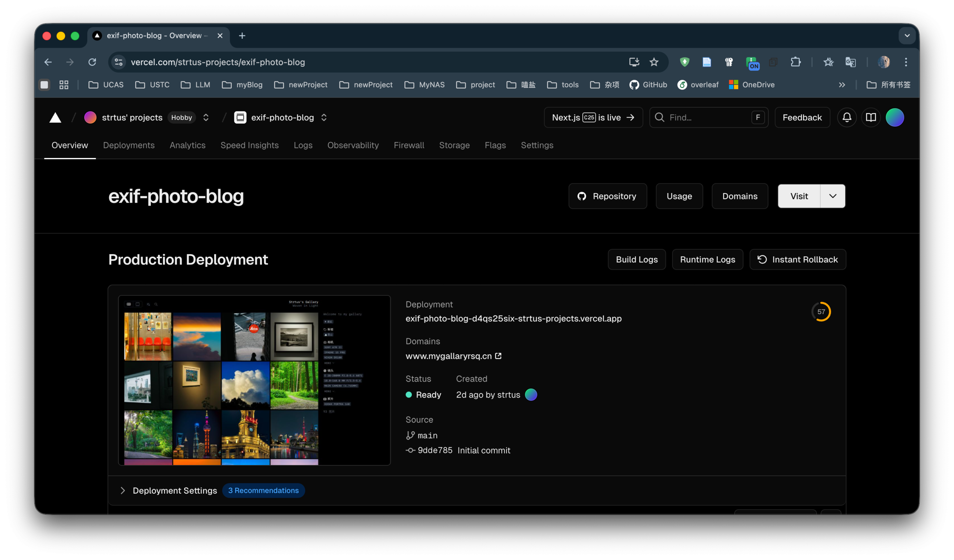
Task: Open Build Logs
Action: [x=636, y=260]
